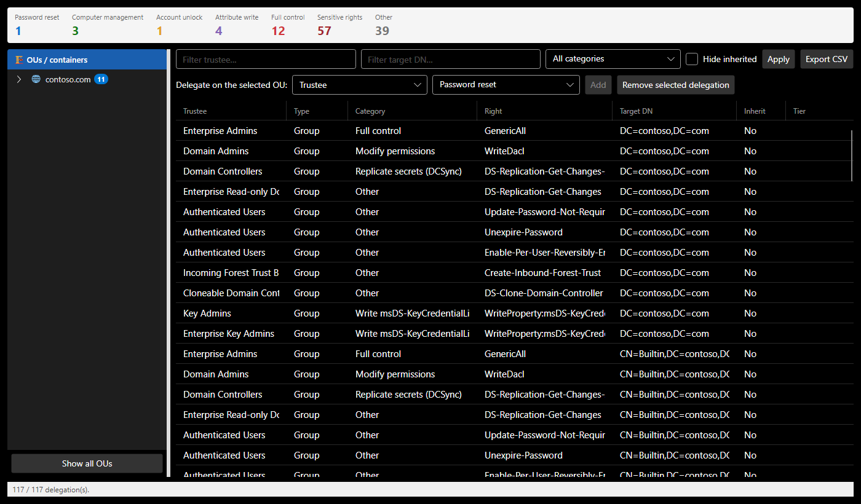Click the contoso.com globe icon
Screen dimensions: 861x504
coord(36,79)
